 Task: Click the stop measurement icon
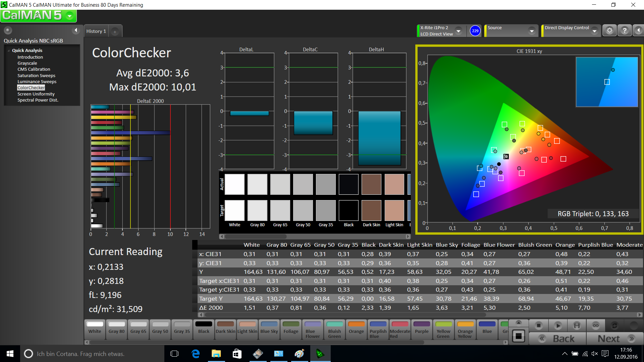coord(539,325)
